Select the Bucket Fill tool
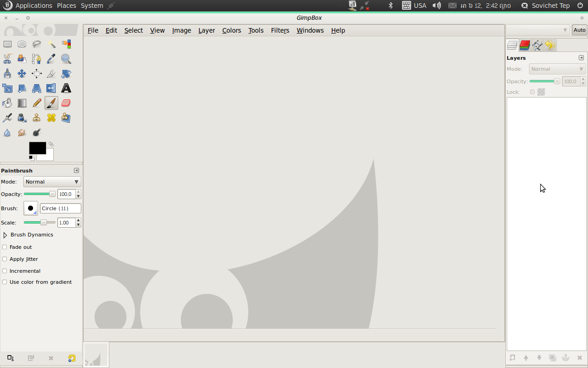 coord(7,103)
